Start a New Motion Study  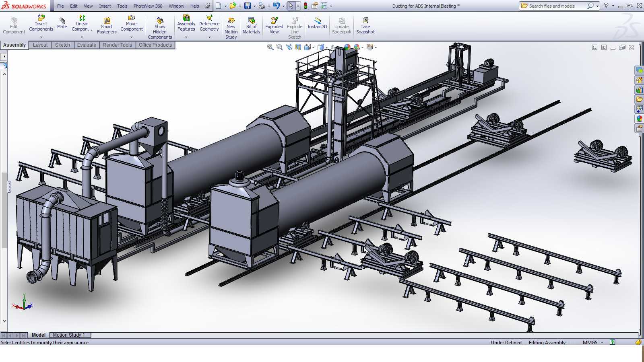231,28
